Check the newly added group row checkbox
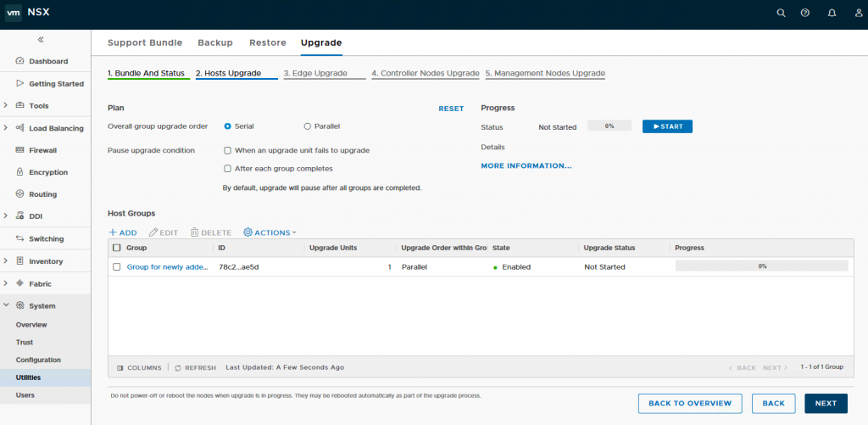Screen dimensions: 868x425 (x=116, y=267)
